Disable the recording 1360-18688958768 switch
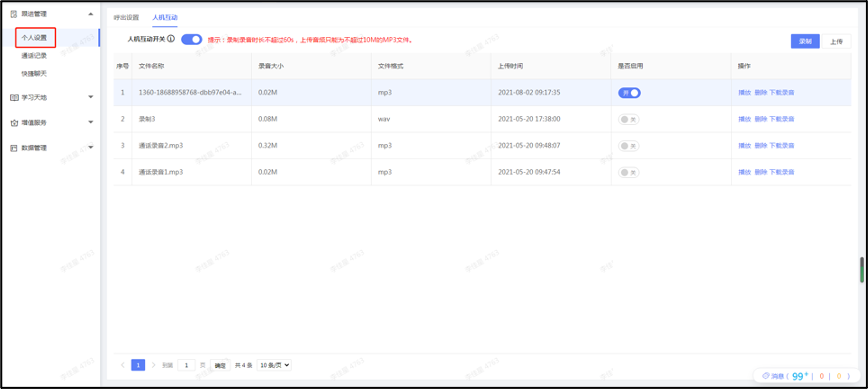Image resolution: width=868 pixels, height=389 pixels. [x=629, y=93]
